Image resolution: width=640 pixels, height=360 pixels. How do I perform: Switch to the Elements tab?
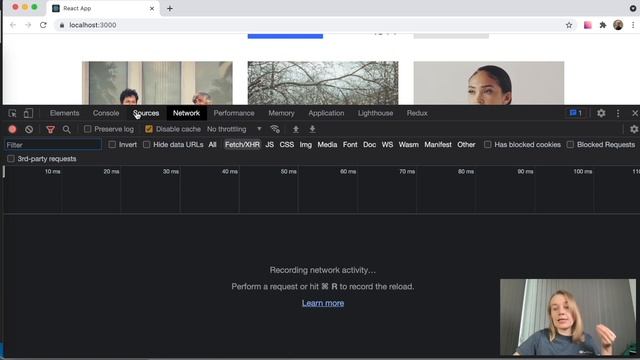(x=64, y=113)
